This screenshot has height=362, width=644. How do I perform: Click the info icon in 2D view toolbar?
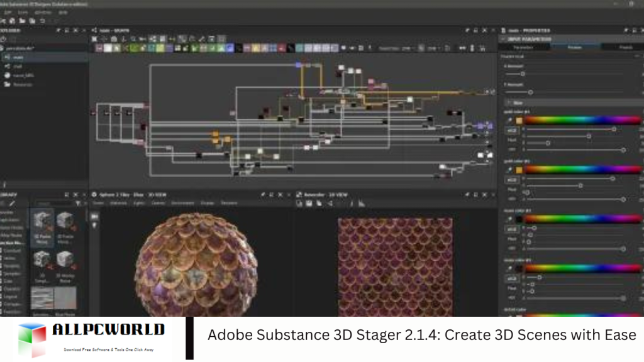[351, 203]
